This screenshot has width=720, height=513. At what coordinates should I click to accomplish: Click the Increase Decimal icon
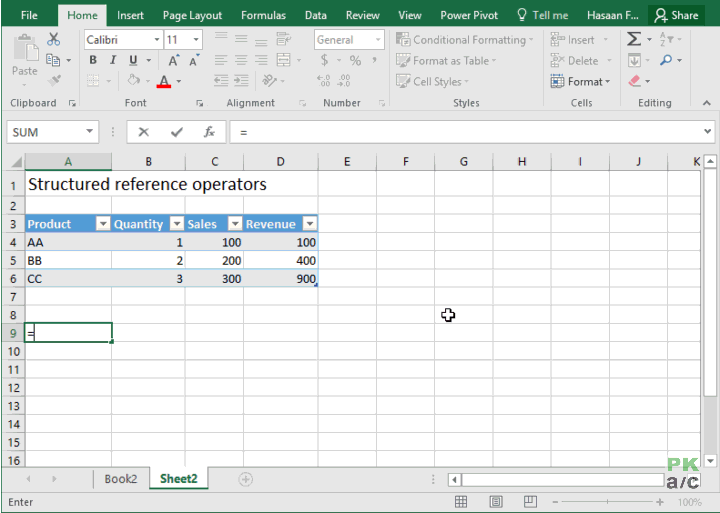[x=324, y=81]
